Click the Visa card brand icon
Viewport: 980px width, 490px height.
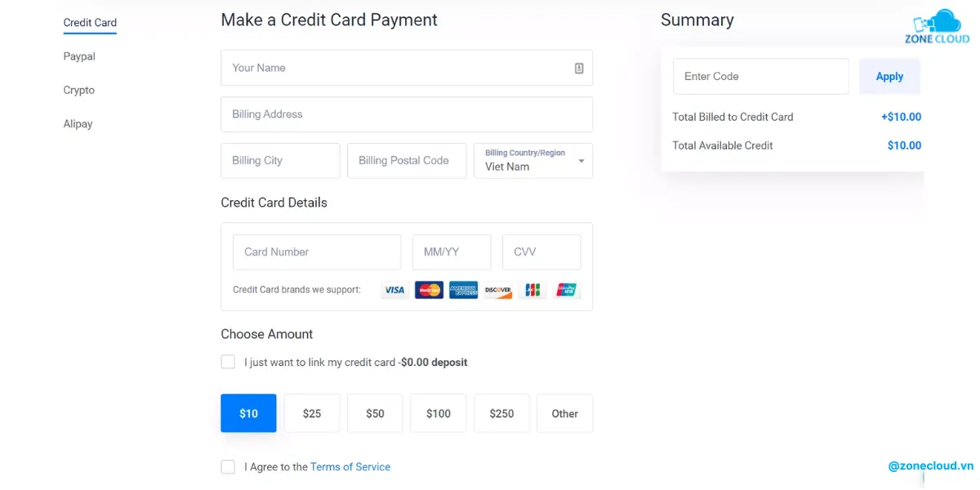click(395, 290)
